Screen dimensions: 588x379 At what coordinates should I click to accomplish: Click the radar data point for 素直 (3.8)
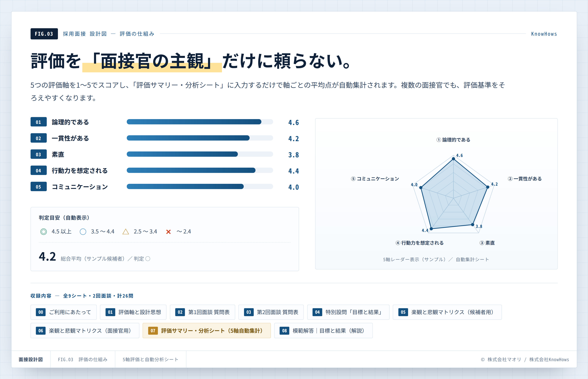[473, 224]
